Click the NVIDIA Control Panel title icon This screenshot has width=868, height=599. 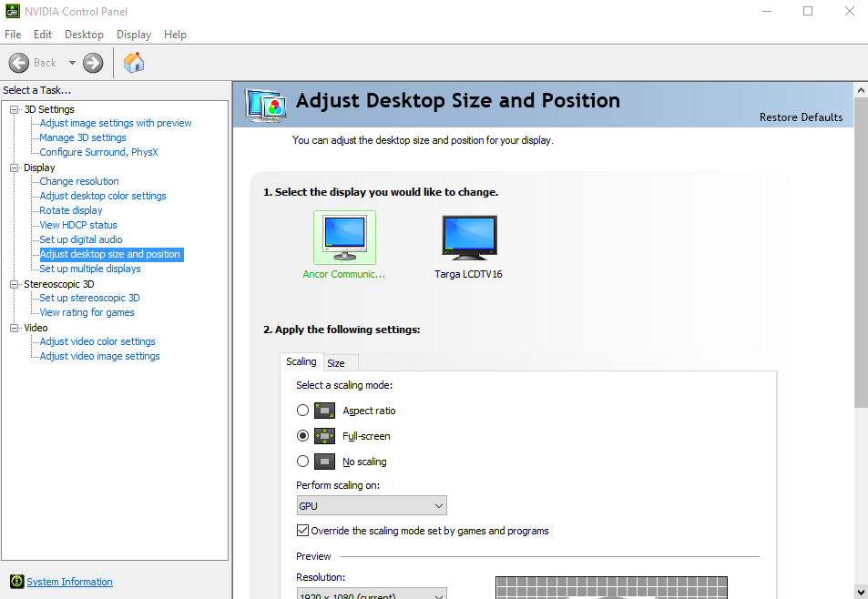point(12,11)
